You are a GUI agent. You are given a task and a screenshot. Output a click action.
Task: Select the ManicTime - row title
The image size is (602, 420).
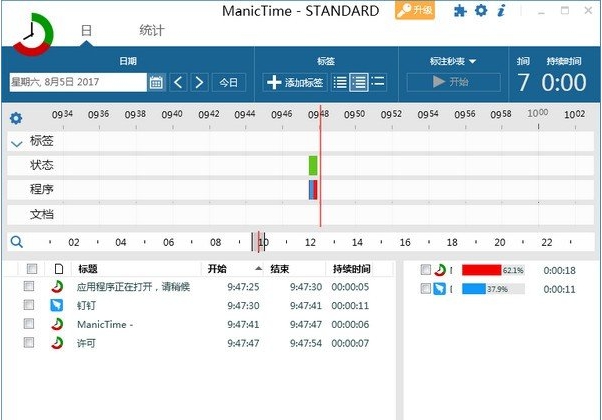105,324
